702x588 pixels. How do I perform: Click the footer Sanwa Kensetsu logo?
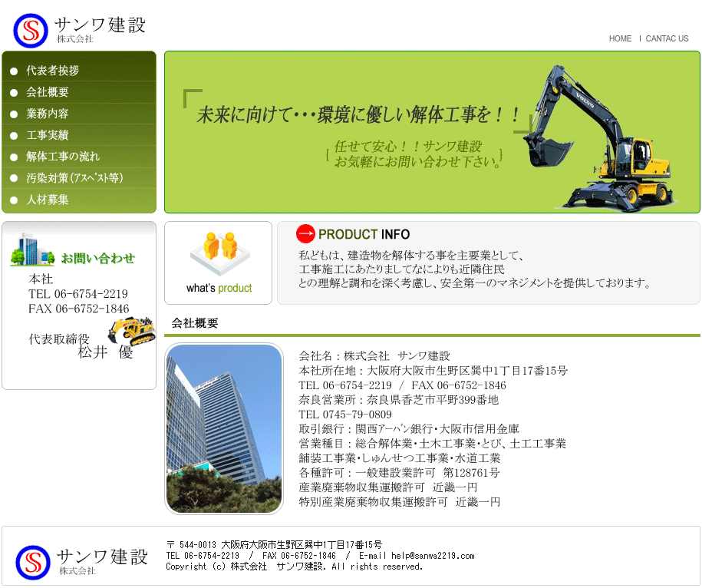click(81, 561)
